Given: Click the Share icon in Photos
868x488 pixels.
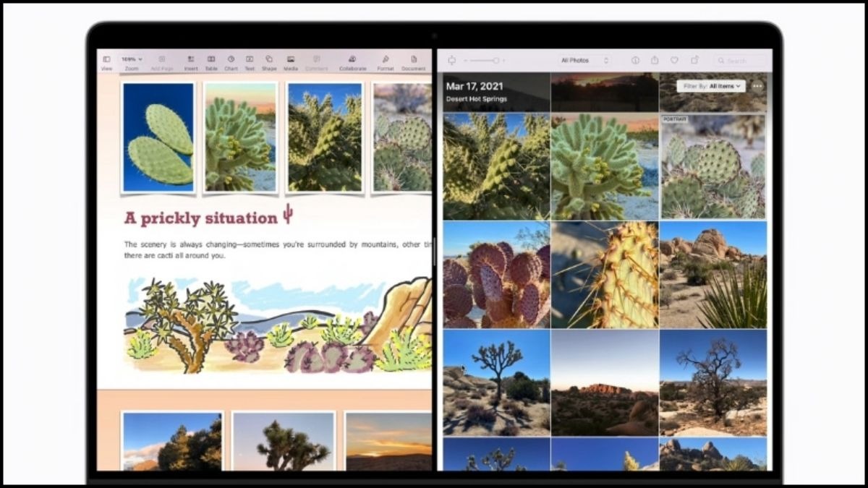Looking at the screenshot, I should point(655,61).
